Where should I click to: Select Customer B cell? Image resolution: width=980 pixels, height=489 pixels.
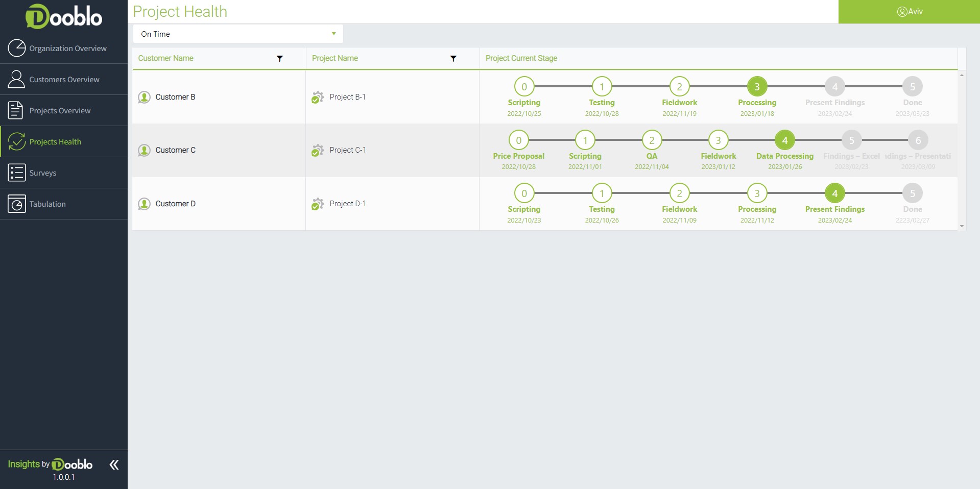point(219,97)
